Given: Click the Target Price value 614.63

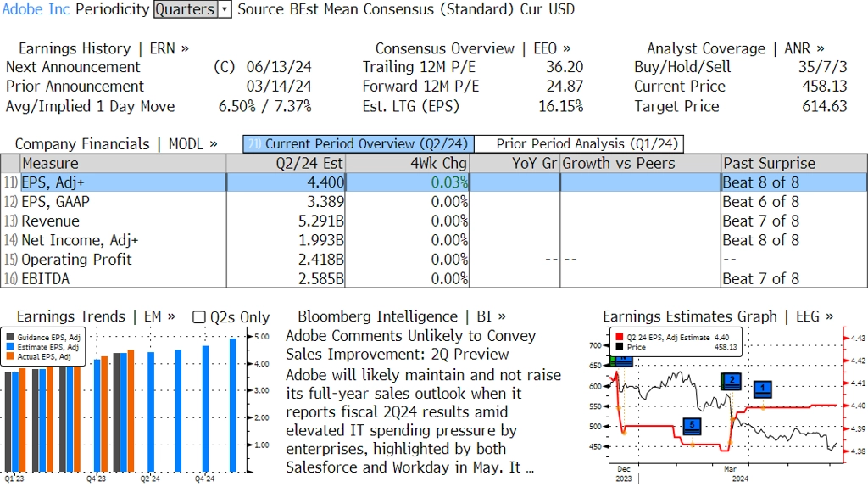Looking at the screenshot, I should click(825, 106).
